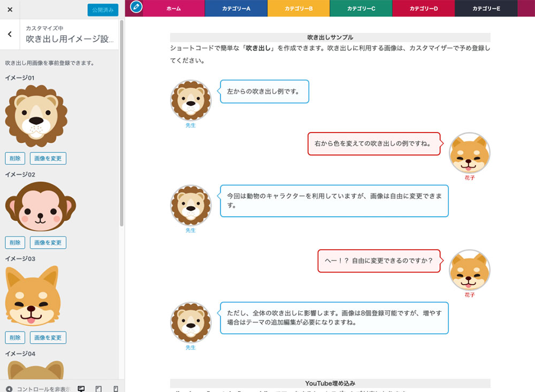Click the ショートコードで簡単な intro paragraph
Screen dimensions: 535x392
330,54
